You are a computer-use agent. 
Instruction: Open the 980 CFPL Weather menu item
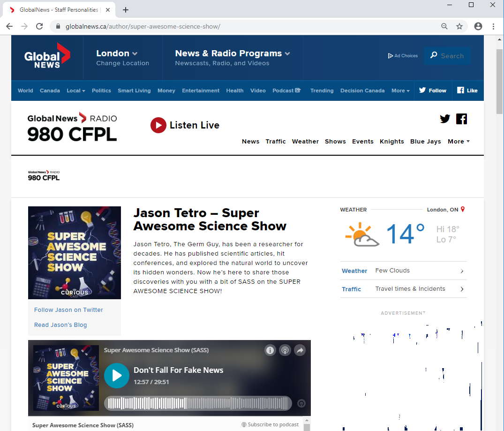[x=305, y=142]
